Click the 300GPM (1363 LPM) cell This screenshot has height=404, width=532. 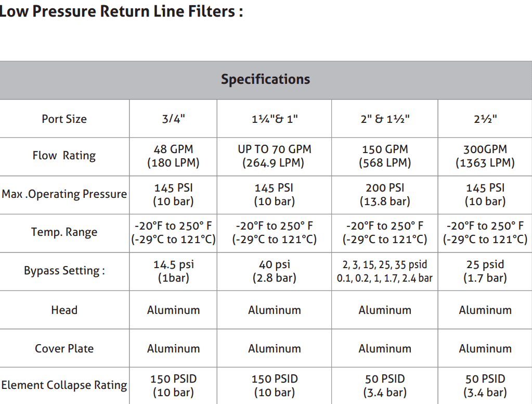pos(485,156)
